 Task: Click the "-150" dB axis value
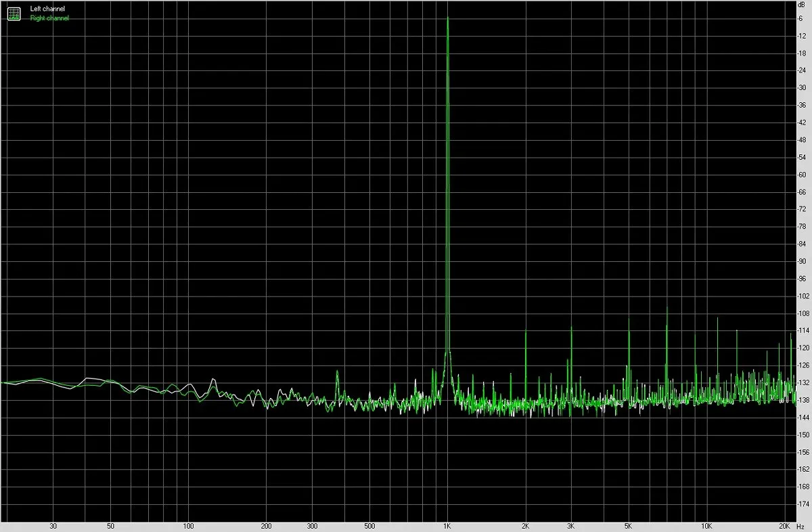point(804,435)
